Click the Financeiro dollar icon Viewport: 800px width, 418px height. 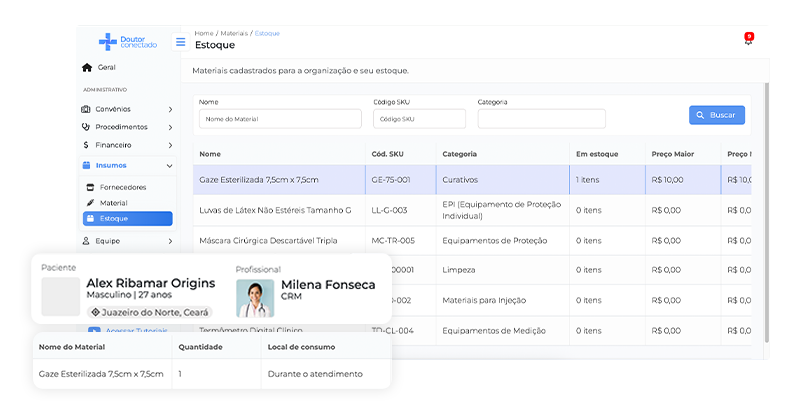tap(86, 145)
